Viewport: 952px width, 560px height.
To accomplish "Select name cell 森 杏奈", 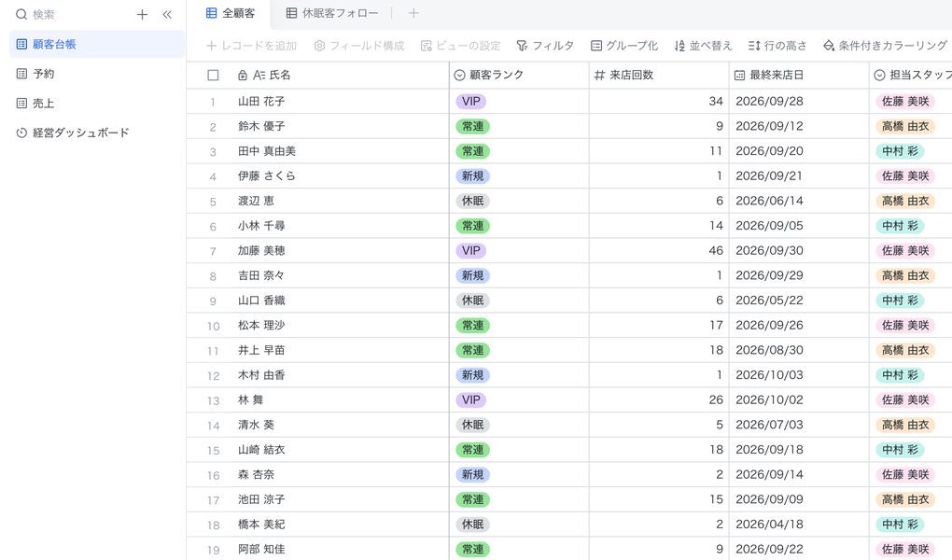I will 340,475.
